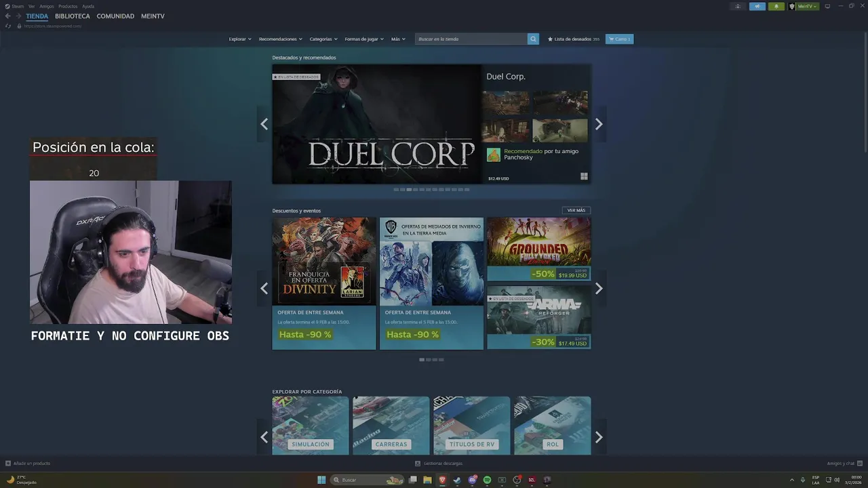The image size is (868, 488).
Task: Open the friends activity icon button
Action: click(x=738, y=6)
